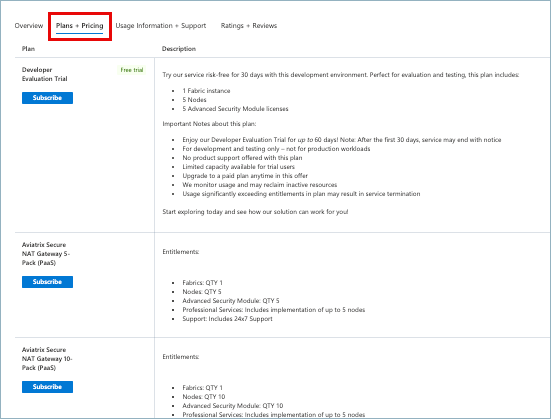The image size is (551, 419).
Task: Click 'Usage significantly exceeding entitlements' bullet
Action: click(301, 194)
